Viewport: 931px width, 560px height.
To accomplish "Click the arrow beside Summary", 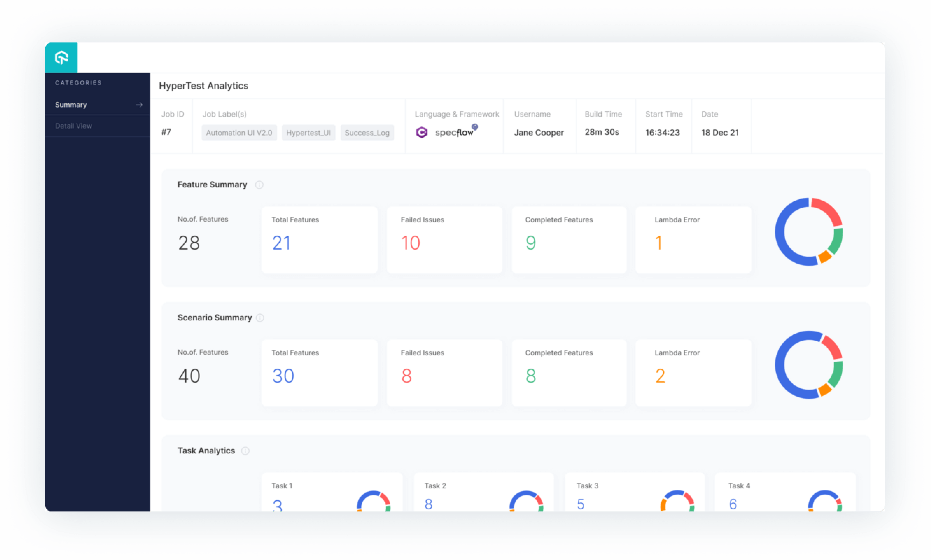I will (139, 105).
